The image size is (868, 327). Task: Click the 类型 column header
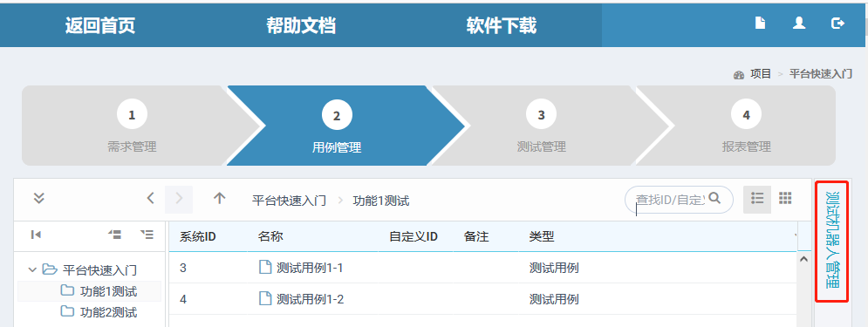coord(542,237)
